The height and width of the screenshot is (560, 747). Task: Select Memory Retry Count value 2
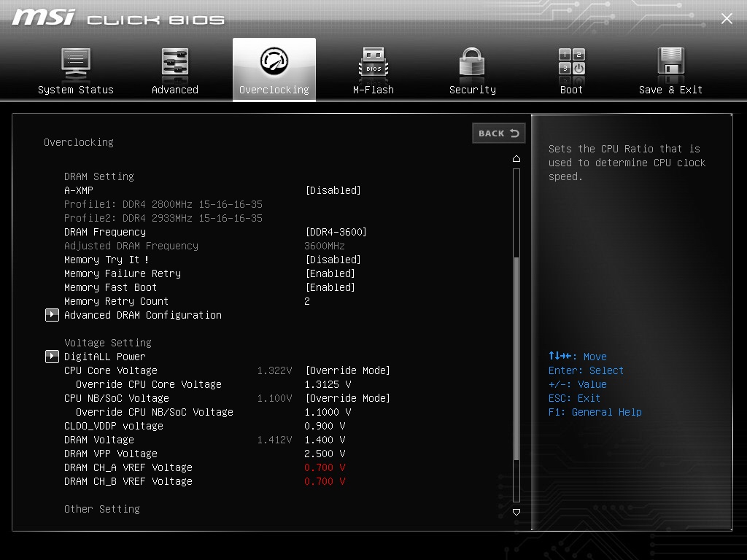(307, 301)
